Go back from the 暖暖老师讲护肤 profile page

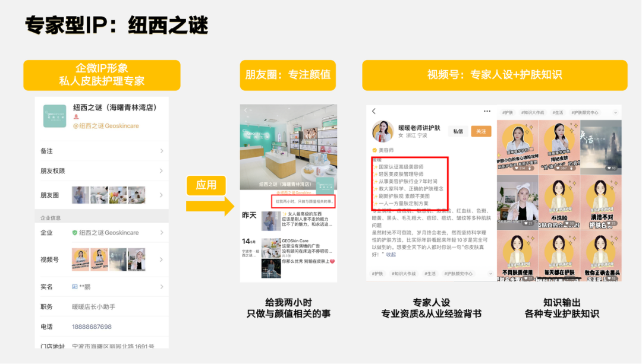pyautogui.click(x=374, y=111)
